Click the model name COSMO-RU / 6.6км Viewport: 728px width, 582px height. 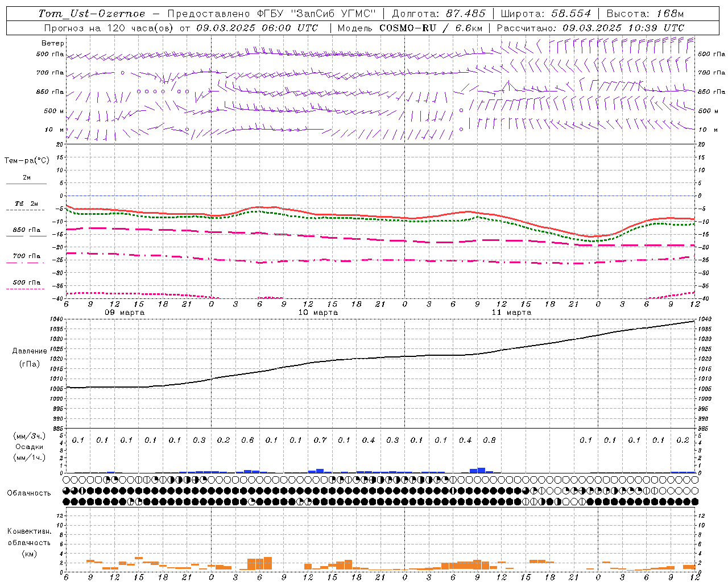(431, 28)
